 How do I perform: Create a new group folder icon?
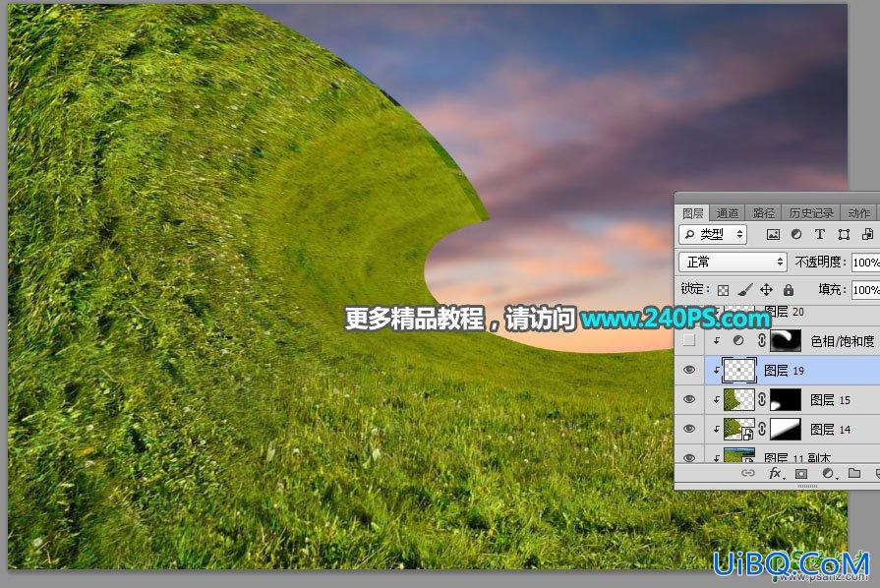point(854,473)
